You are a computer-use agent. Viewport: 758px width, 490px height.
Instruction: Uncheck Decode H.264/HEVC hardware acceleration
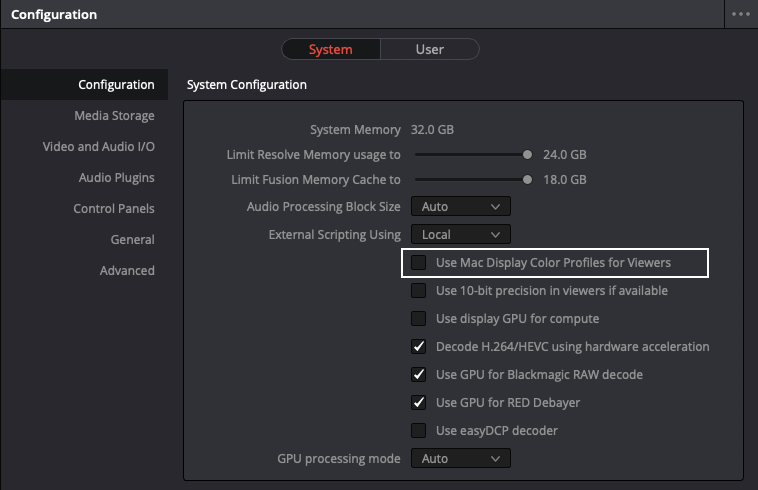419,346
